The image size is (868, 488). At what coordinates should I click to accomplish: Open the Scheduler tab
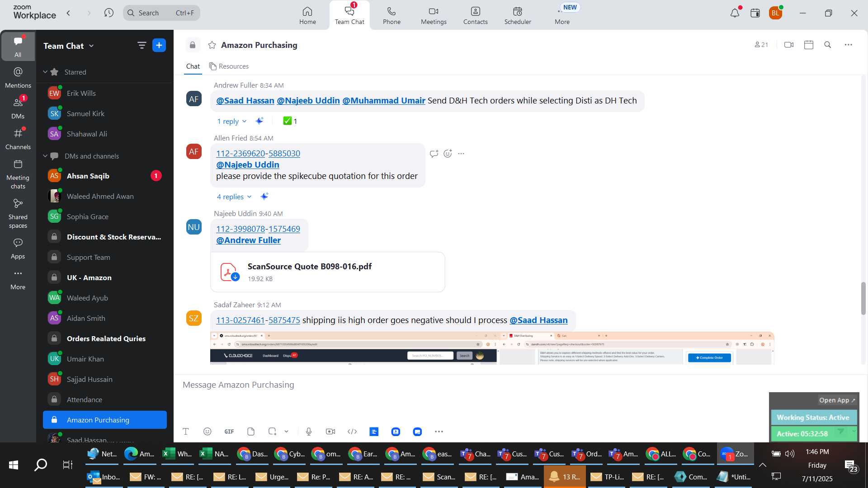518,15
